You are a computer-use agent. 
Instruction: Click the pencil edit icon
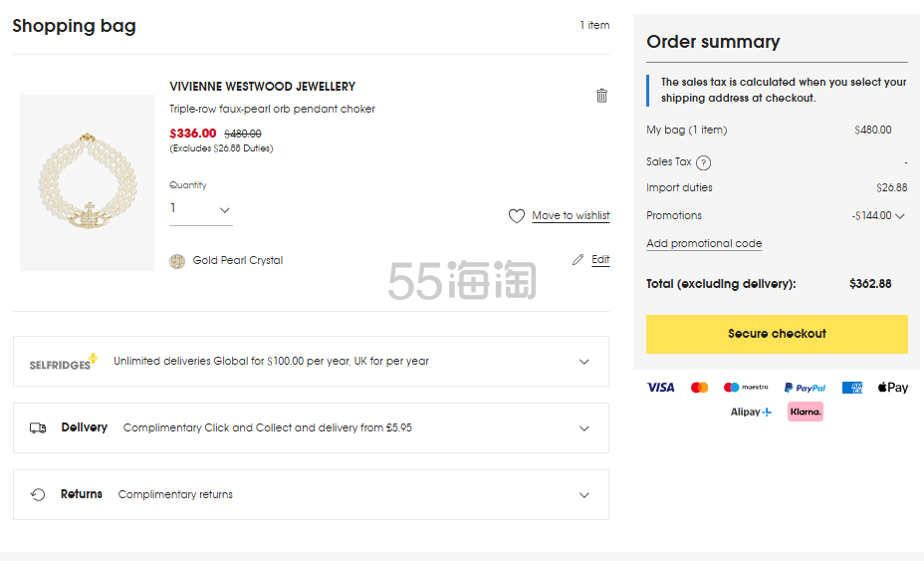pyautogui.click(x=577, y=260)
